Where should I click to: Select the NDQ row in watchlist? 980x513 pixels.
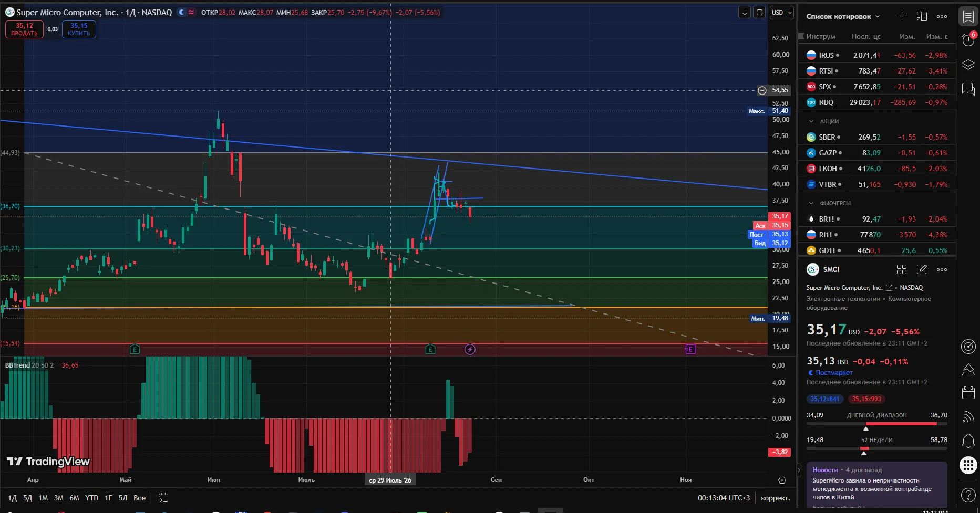876,102
